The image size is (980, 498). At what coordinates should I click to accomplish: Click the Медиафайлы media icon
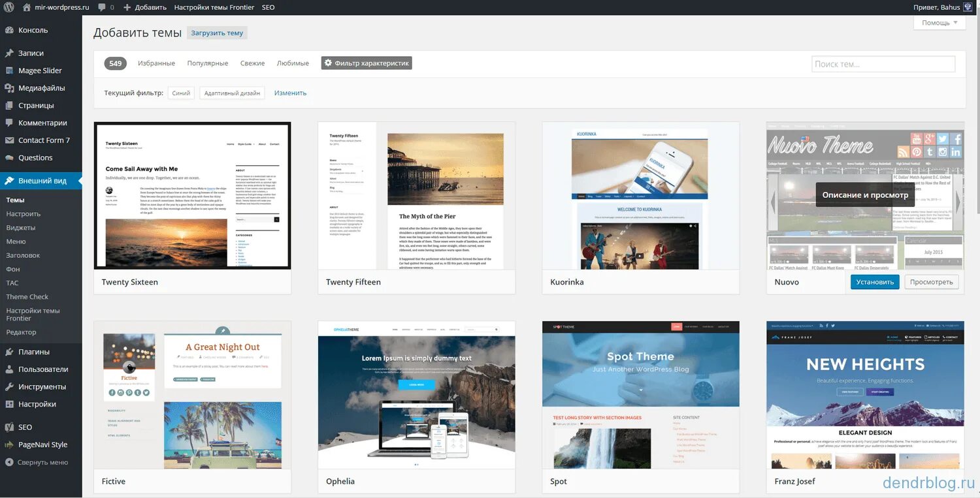(x=9, y=88)
